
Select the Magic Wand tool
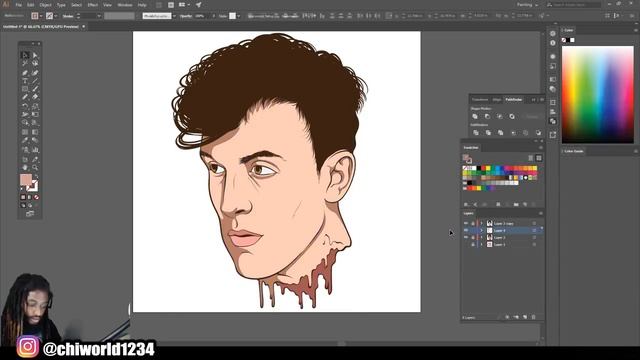pyautogui.click(x=25, y=64)
